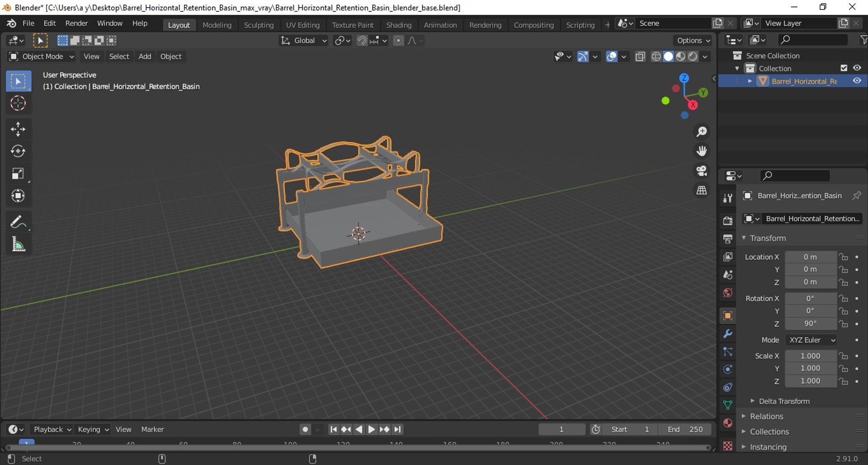Switch to the Sculpting workspace tab
The height and width of the screenshot is (465, 868).
point(259,25)
